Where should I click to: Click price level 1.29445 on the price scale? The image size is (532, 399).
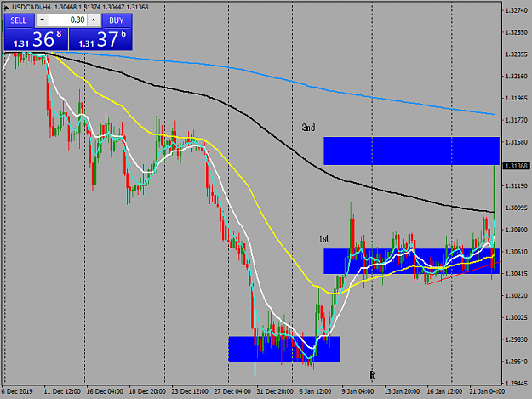517,384
